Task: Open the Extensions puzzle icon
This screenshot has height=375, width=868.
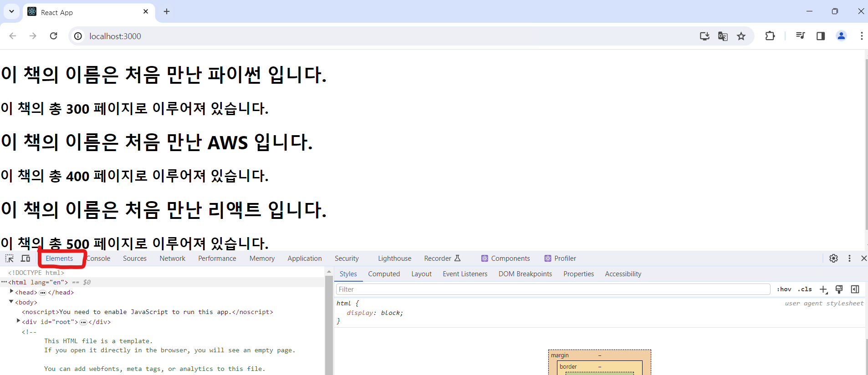Action: (770, 36)
